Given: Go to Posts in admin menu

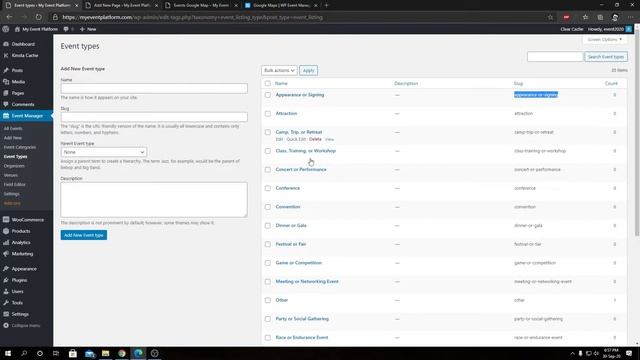Looking at the screenshot, I should [17, 70].
